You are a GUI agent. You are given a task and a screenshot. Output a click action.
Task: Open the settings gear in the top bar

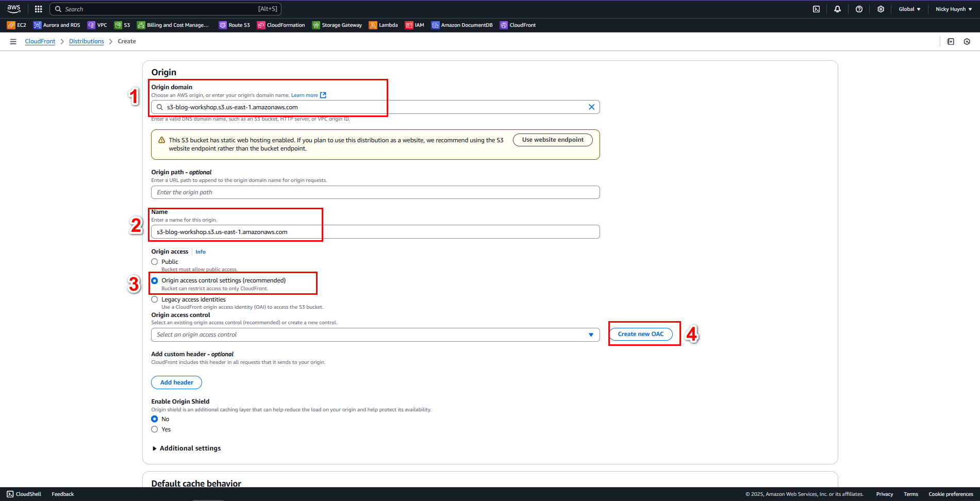tap(881, 9)
